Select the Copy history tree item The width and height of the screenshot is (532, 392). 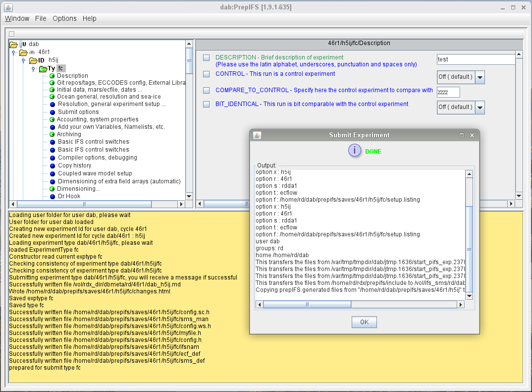tap(75, 166)
